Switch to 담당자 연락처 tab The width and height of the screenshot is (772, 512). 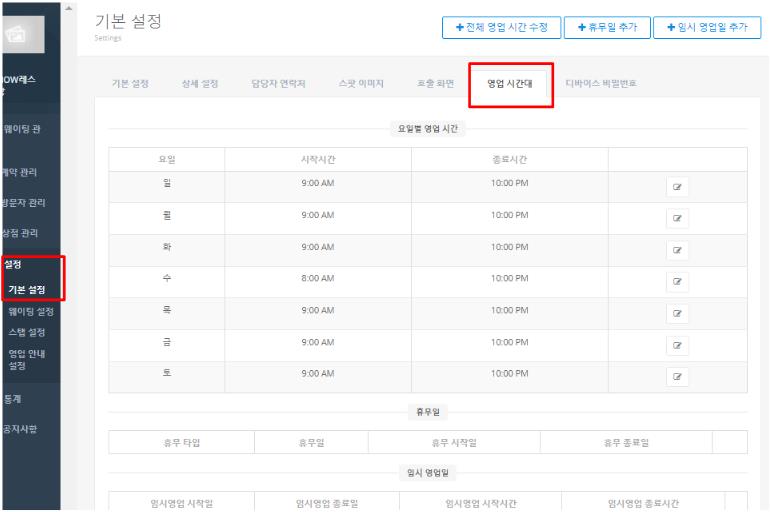[278, 84]
